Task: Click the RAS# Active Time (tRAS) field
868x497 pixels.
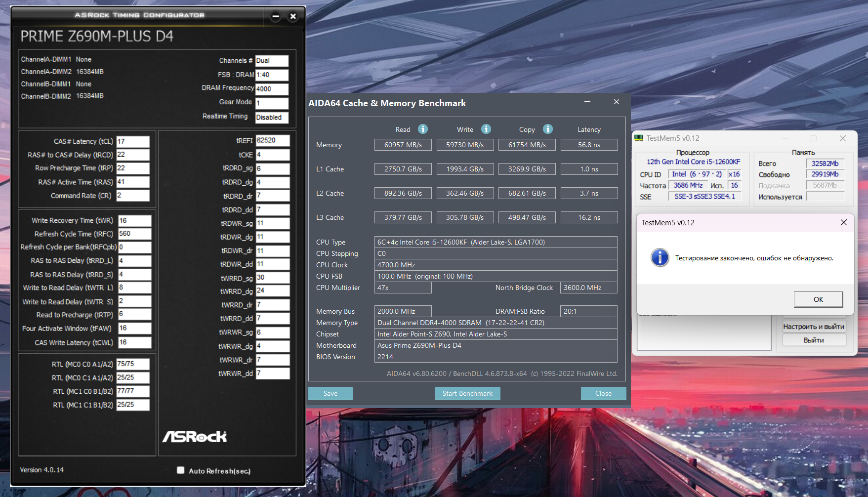Action: coord(133,182)
